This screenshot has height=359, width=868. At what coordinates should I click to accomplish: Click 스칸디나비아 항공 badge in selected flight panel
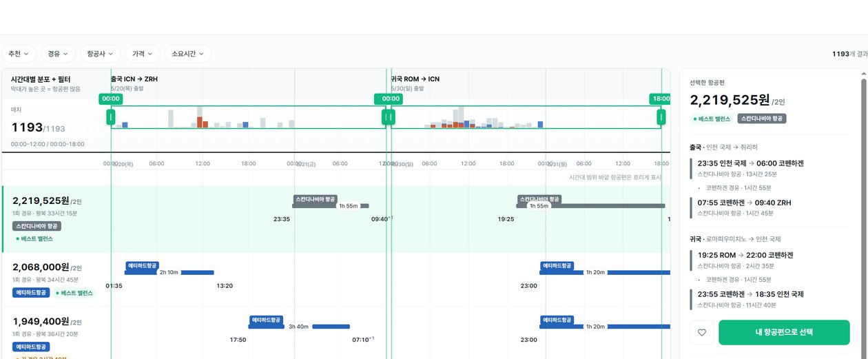762,119
